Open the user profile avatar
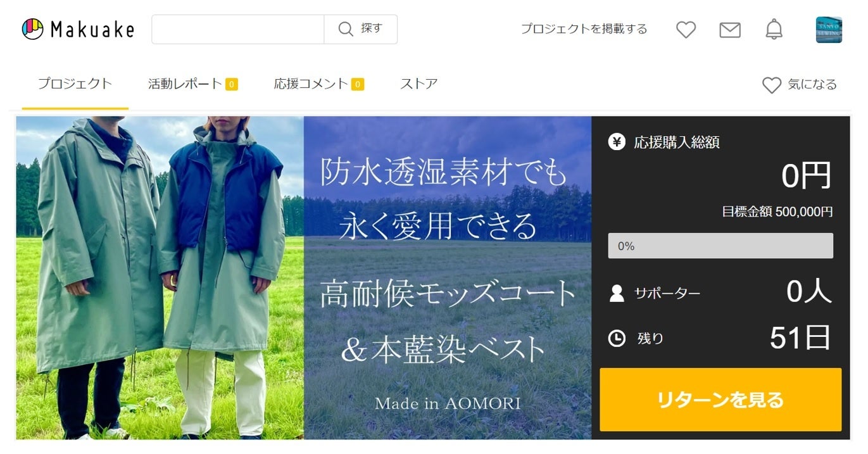Screen dimensions: 868x454 (829, 30)
